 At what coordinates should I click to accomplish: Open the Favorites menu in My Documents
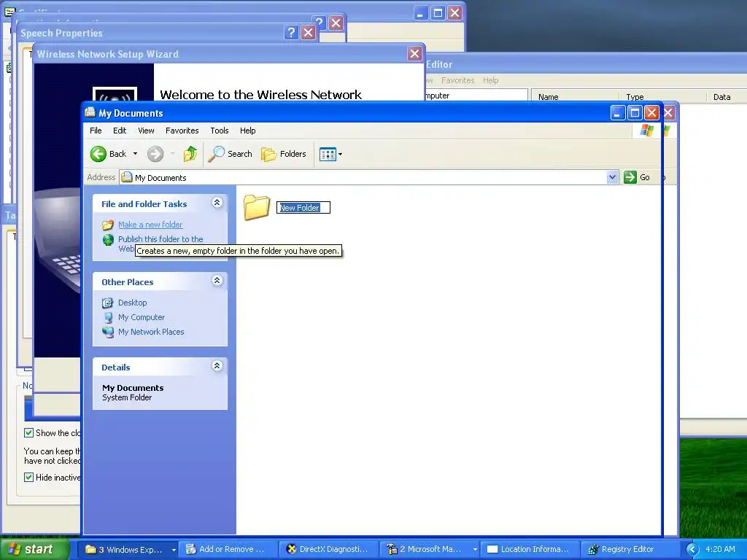point(182,131)
